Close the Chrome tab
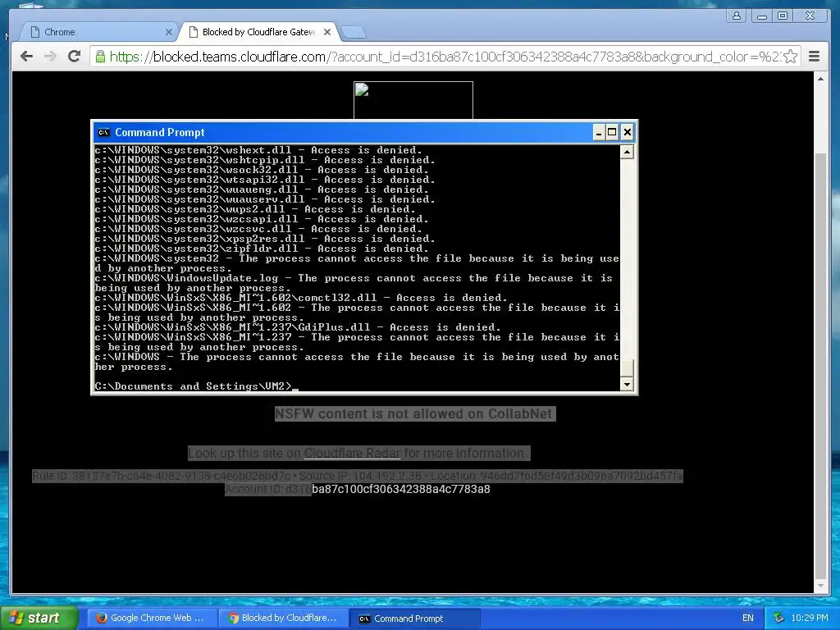The width and height of the screenshot is (840, 630). tap(168, 32)
